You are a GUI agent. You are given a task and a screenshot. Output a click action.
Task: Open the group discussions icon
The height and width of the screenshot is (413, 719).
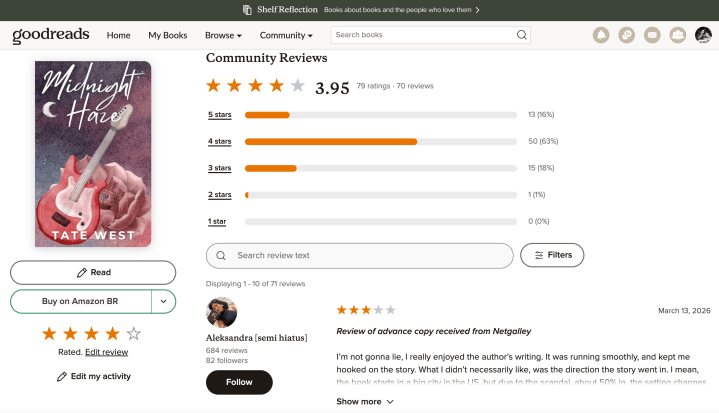pos(627,35)
